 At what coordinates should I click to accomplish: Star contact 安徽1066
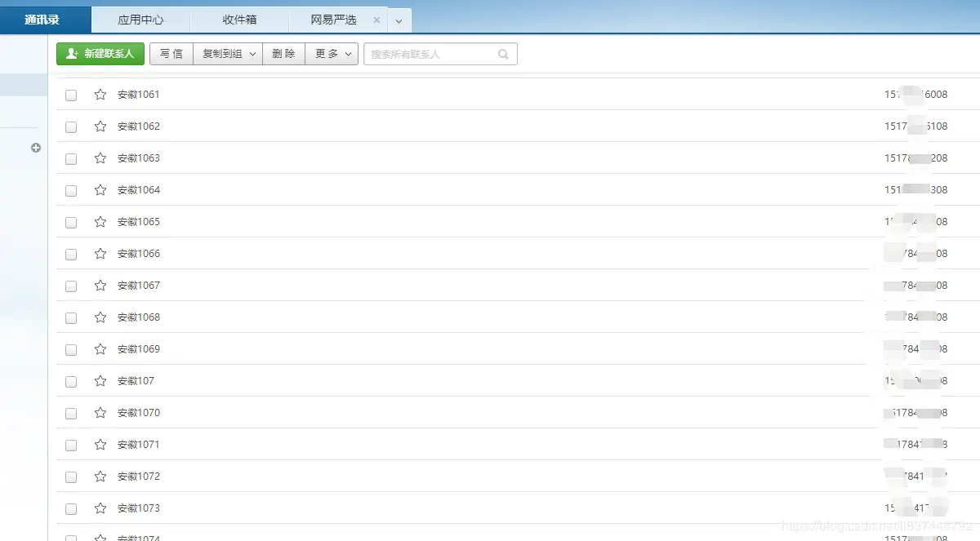(x=100, y=254)
